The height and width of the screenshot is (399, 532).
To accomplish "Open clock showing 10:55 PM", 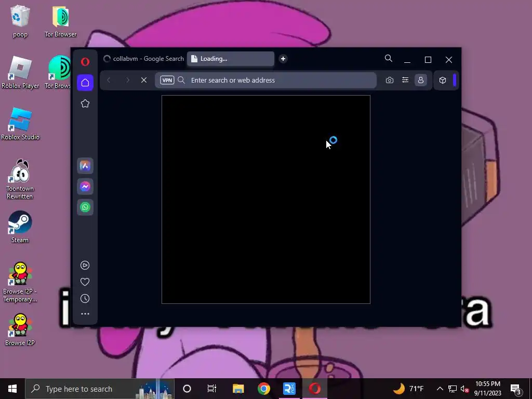I will click(487, 389).
